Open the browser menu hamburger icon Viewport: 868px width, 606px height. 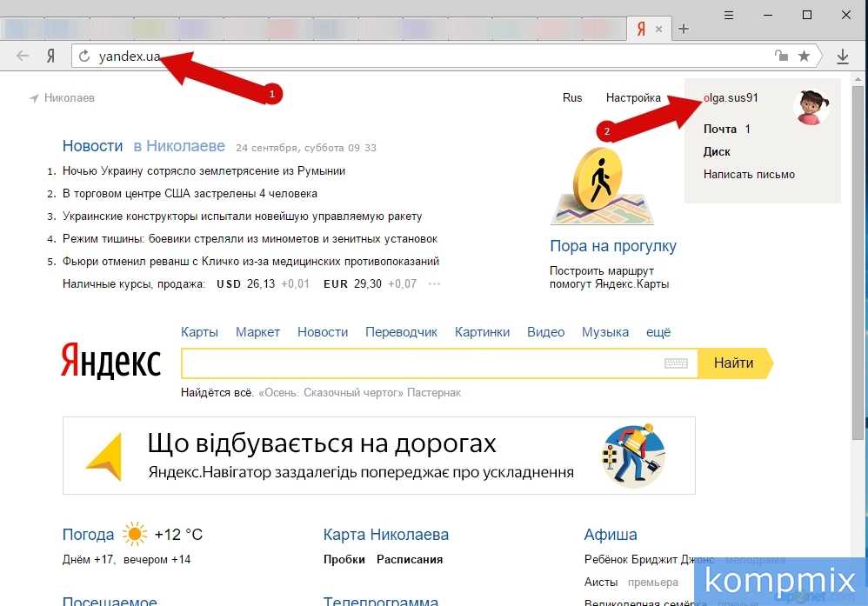(729, 15)
